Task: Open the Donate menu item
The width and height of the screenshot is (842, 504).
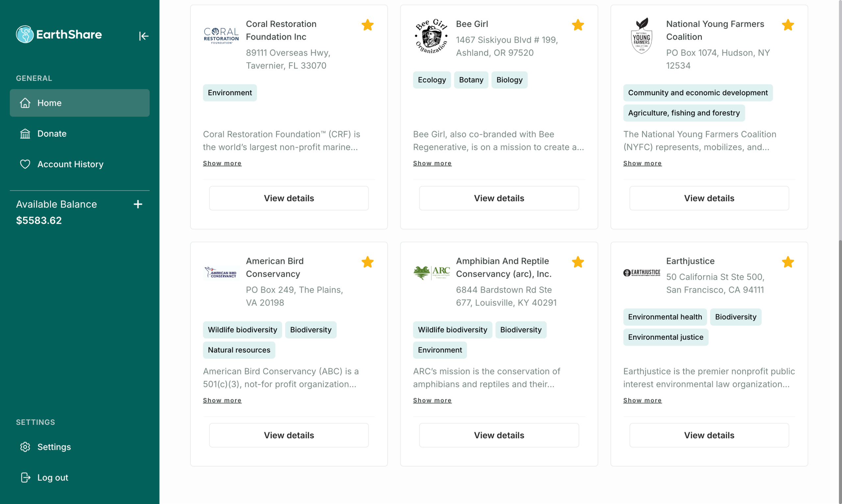Action: pos(52,133)
